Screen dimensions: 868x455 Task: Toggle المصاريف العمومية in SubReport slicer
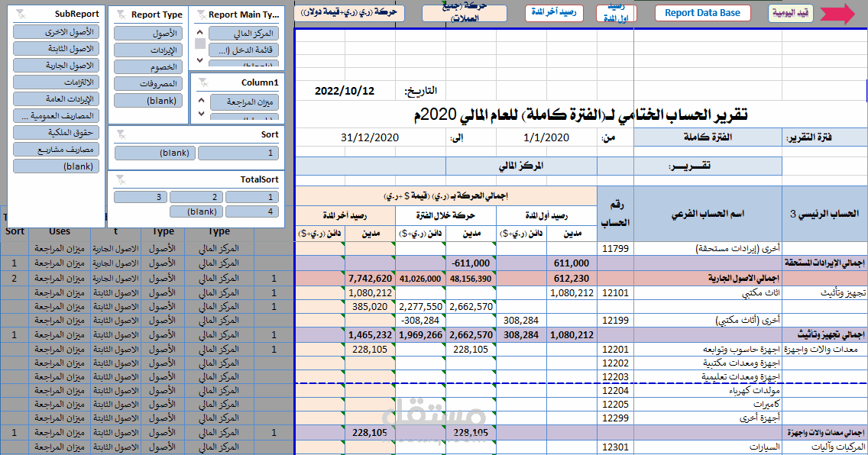point(57,116)
